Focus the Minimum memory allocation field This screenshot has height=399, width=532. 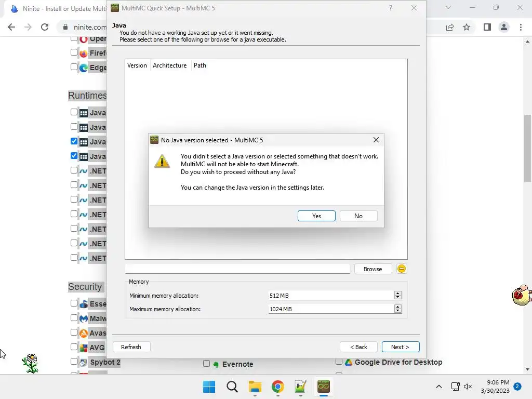click(331, 296)
